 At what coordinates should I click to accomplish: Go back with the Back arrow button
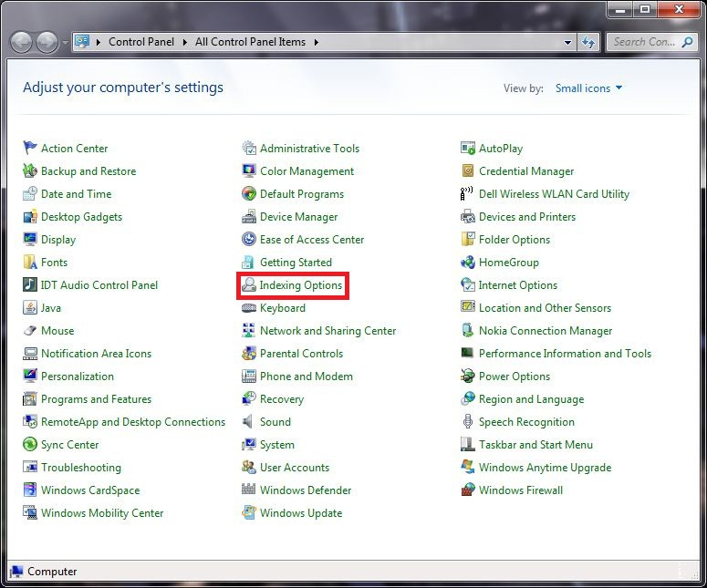click(21, 42)
